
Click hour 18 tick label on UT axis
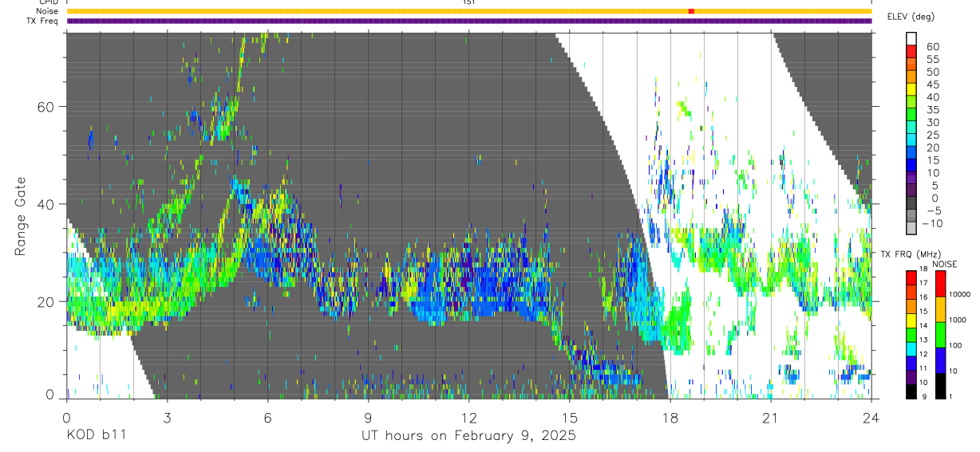coord(670,417)
